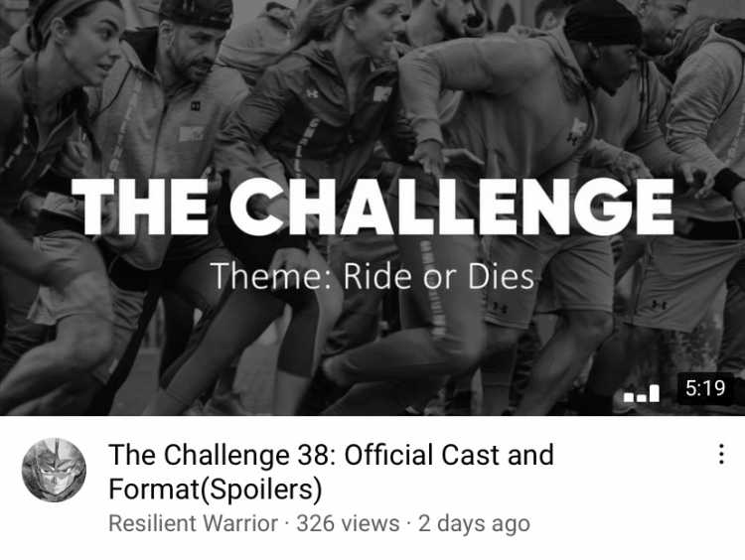Tap the Resilient Warrior channel avatar
The height and width of the screenshot is (560, 745).
55,470
